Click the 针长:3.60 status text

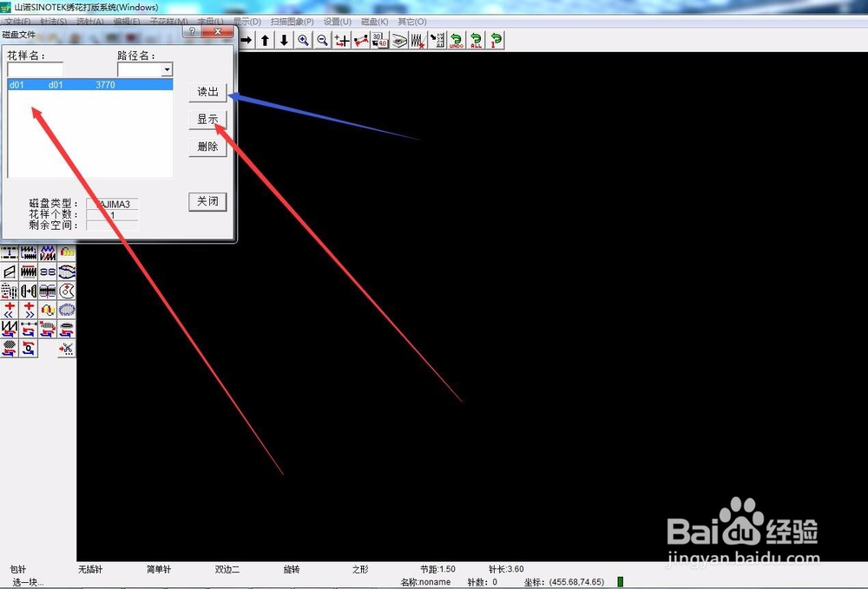click(x=506, y=569)
